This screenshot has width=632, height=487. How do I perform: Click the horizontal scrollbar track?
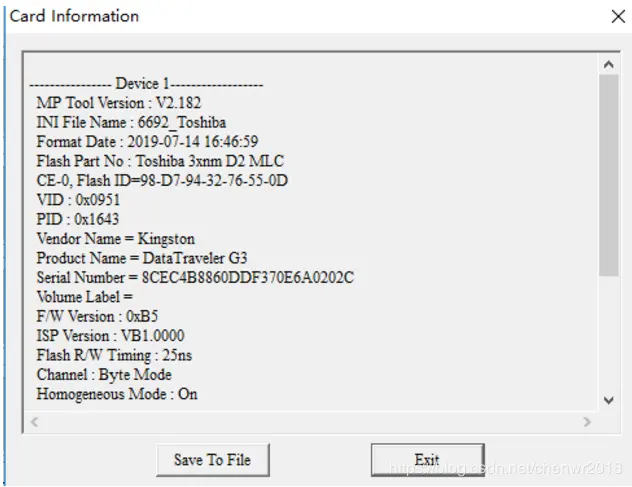311,422
